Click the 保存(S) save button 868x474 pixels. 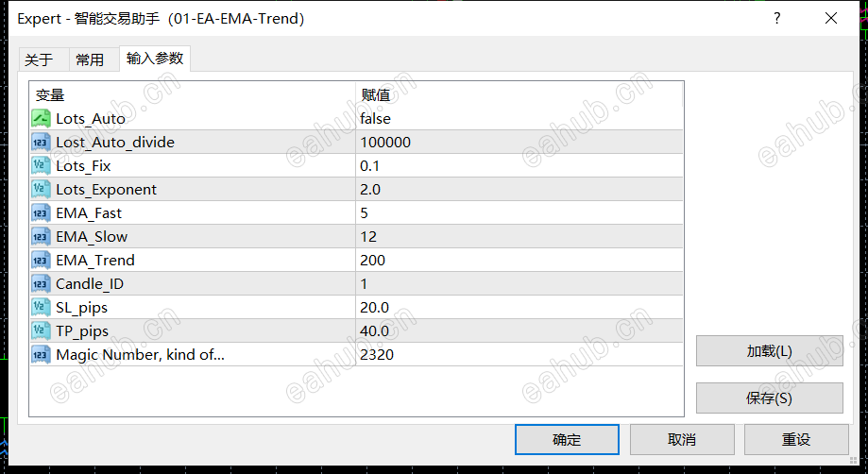point(770,398)
